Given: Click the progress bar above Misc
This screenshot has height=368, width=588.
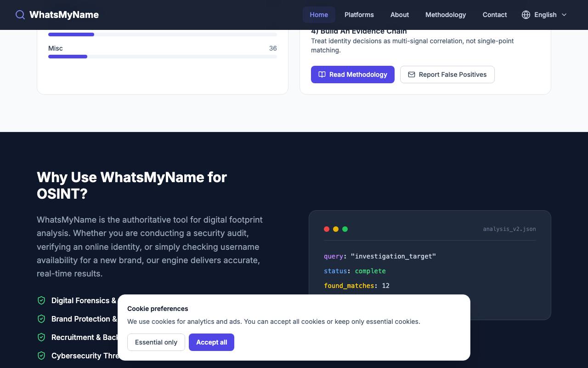Looking at the screenshot, I should (163, 34).
